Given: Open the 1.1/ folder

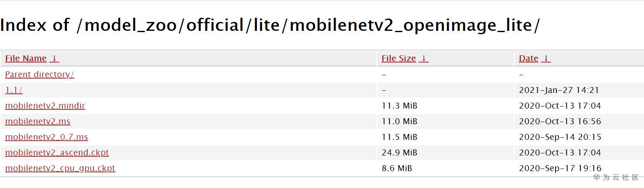Looking at the screenshot, I should point(14,90).
